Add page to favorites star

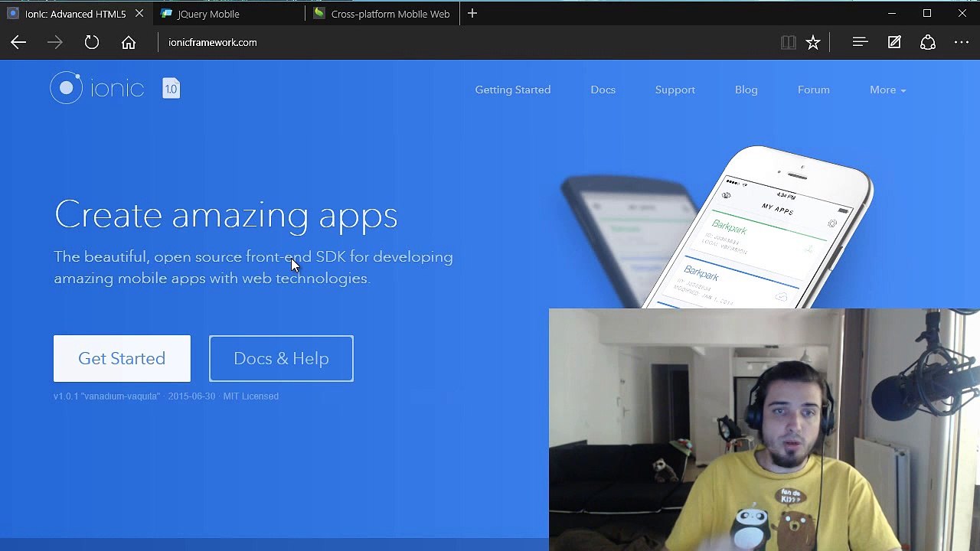click(813, 43)
